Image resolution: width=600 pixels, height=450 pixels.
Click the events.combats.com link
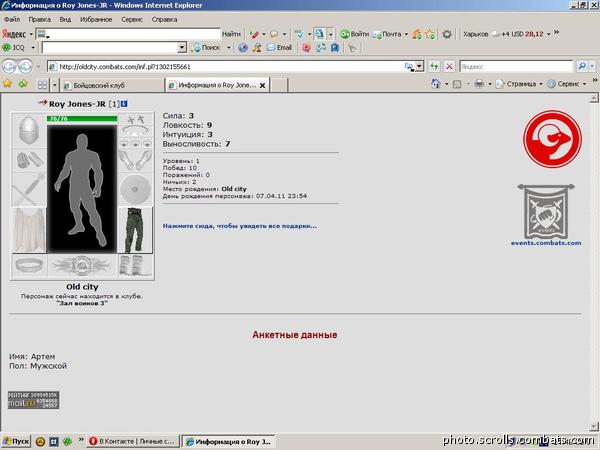tap(546, 243)
